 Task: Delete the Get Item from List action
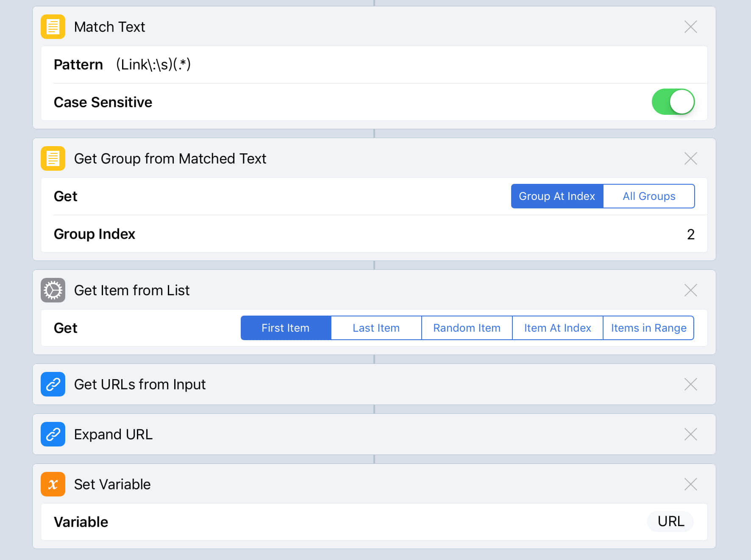(x=690, y=290)
